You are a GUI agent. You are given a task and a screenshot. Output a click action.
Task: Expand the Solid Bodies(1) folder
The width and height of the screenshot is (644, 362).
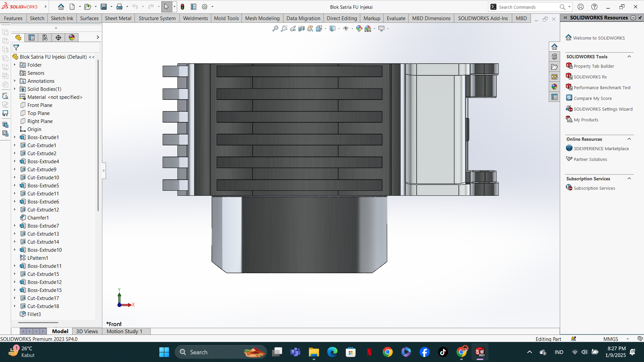[15, 89]
